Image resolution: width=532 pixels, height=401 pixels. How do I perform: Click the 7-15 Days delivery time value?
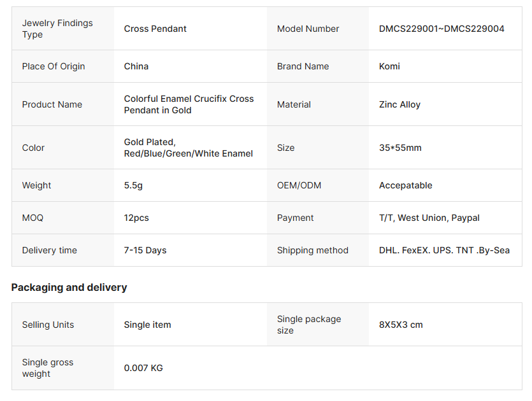145,250
